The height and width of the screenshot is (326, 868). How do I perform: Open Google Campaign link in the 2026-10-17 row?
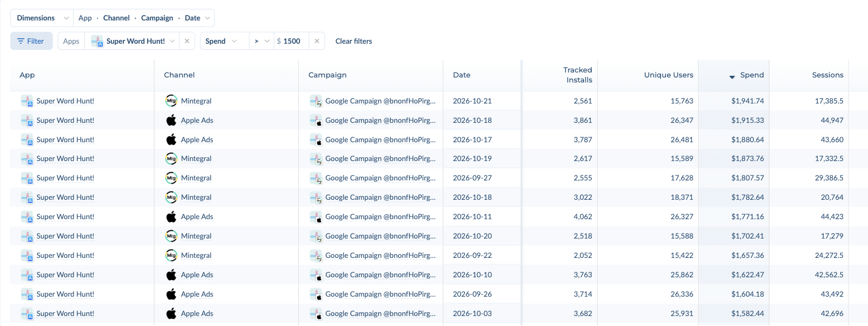380,139
